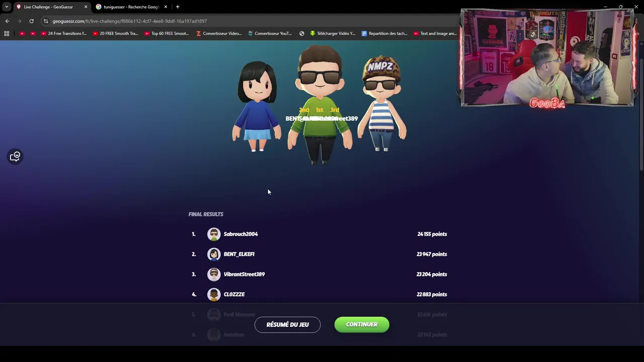The image size is (644, 362).
Task: Open the Top 60 FREE Smoot... bookmark
Action: 167,34
